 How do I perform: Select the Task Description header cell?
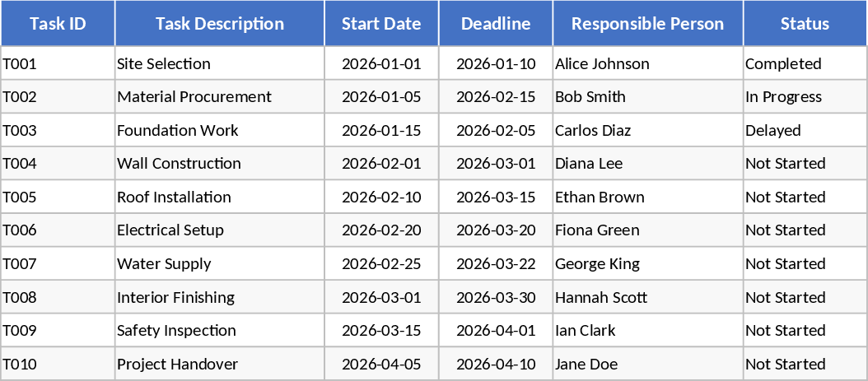tap(219, 24)
